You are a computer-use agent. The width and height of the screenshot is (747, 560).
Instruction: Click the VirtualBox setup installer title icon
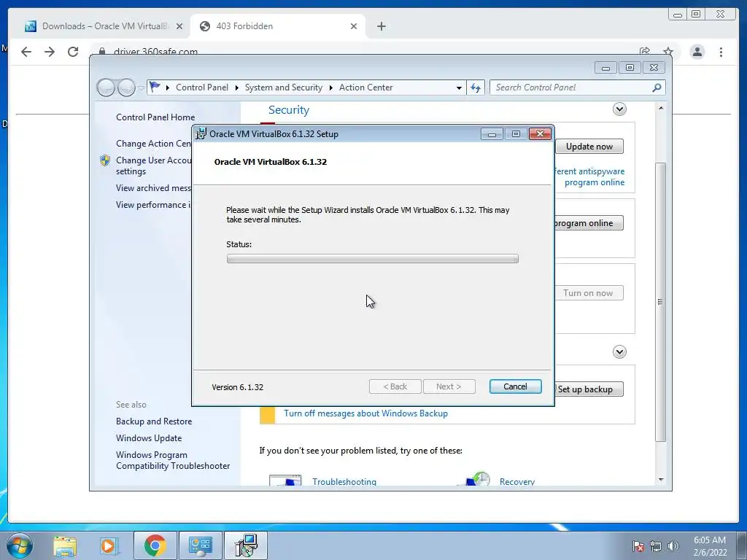[x=201, y=134]
